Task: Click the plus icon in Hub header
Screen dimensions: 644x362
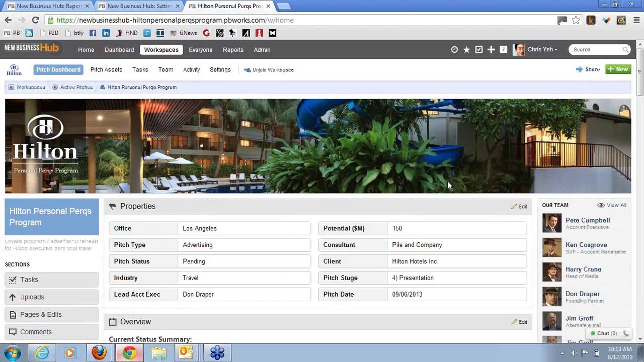Action: click(x=491, y=50)
